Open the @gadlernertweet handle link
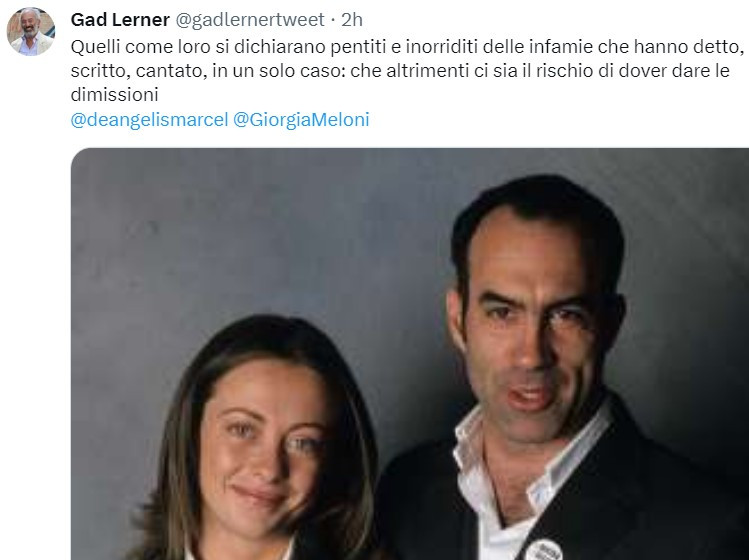 click(x=250, y=20)
